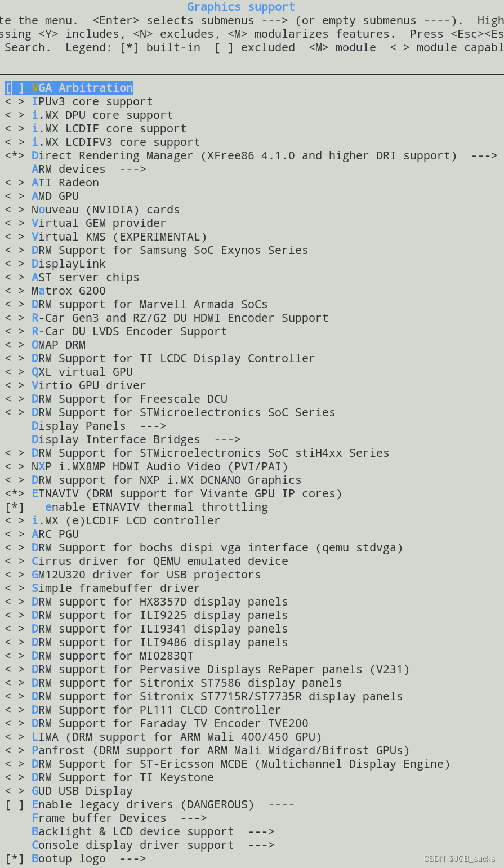Toggle the Bootup logo checkbox
The image size is (504, 868).
[x=15, y=858]
